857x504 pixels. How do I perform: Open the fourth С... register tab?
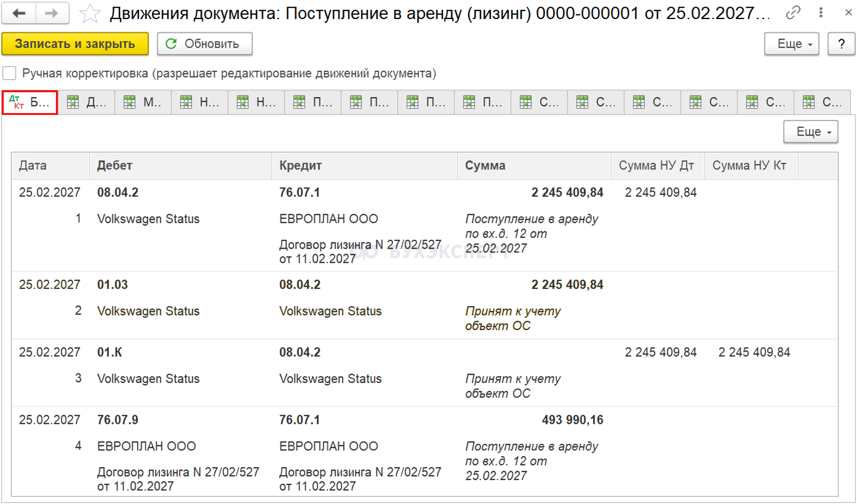[x=709, y=102]
